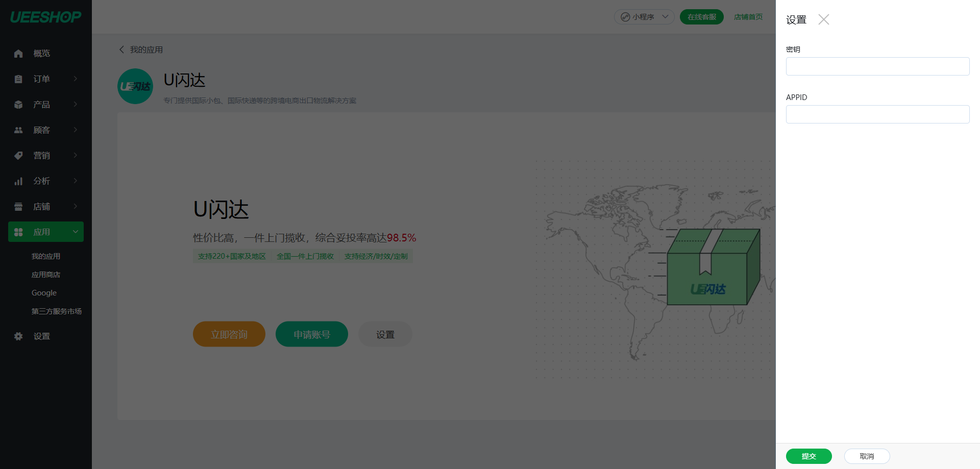980x469 pixels.
Task: Focus the 密钥 input field
Action: (878, 66)
